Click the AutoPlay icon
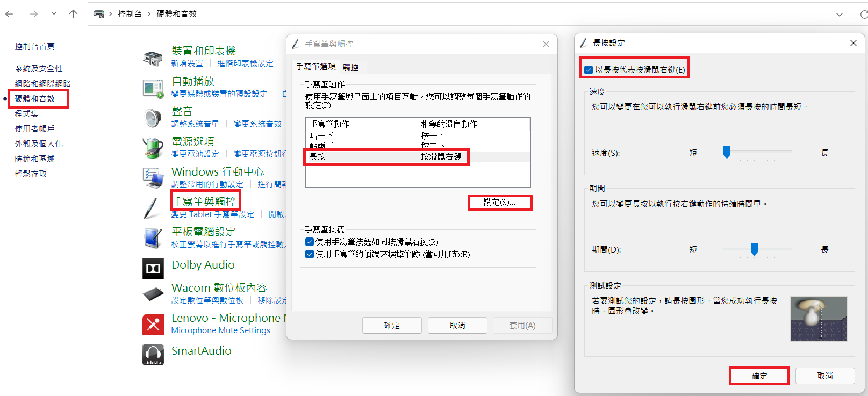 (153, 88)
